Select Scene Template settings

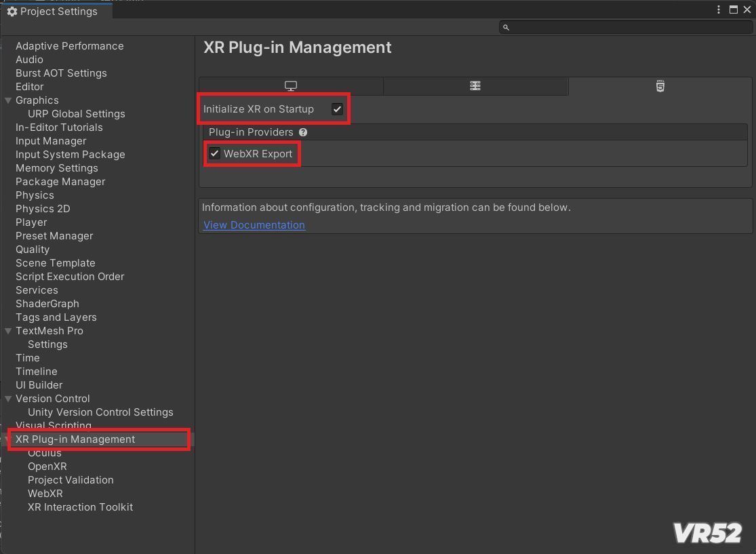[x=56, y=263]
